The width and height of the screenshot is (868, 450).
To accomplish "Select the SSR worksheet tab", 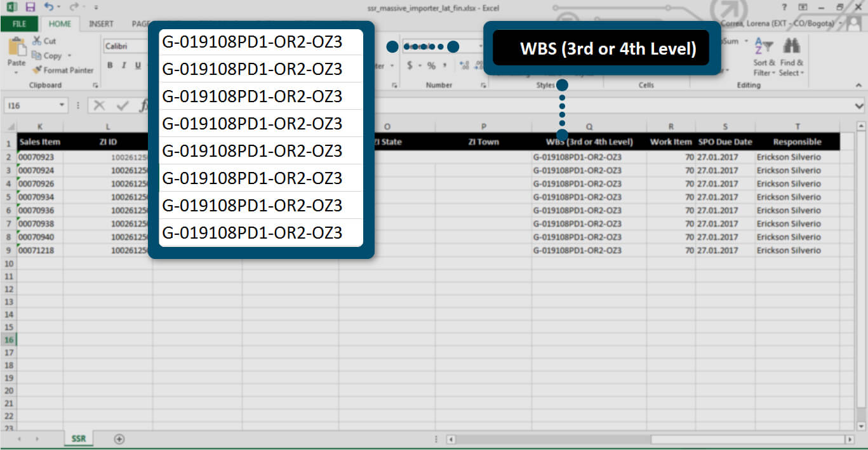I will tap(79, 439).
